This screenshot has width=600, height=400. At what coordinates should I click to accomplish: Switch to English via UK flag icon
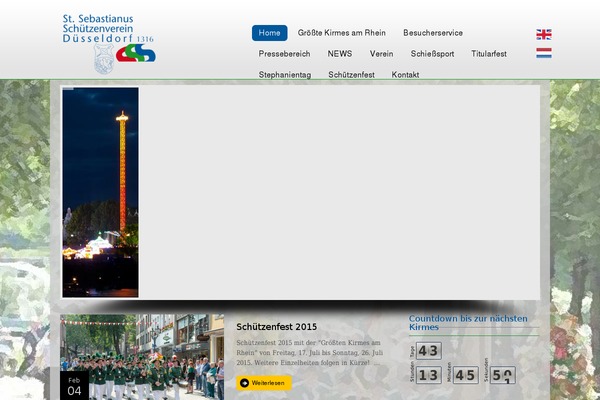[x=544, y=34]
